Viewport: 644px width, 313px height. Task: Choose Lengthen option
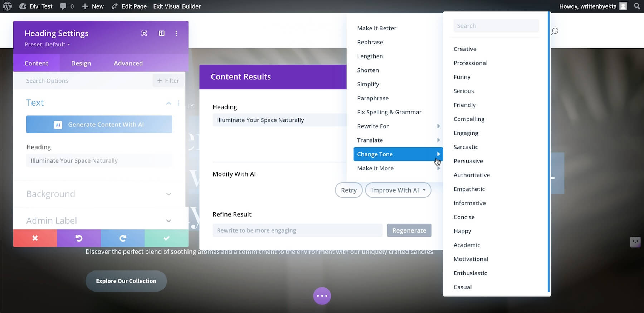(x=370, y=56)
